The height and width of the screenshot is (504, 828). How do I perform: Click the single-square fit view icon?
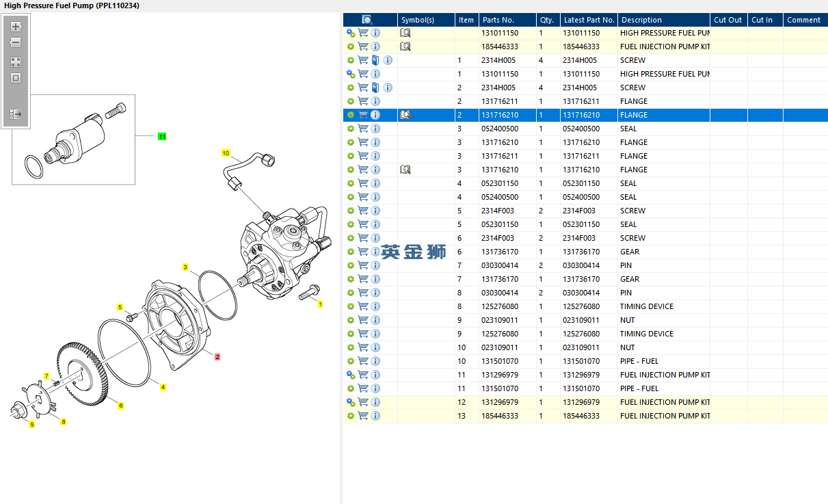pos(16,78)
